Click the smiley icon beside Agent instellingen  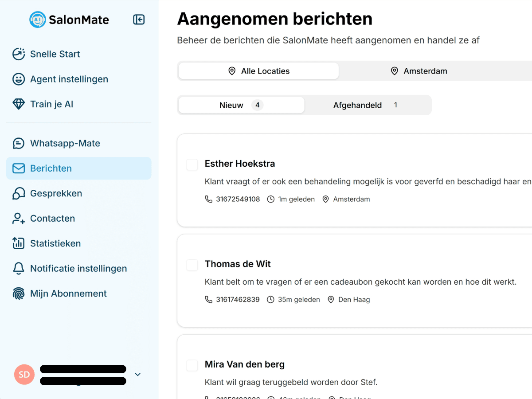pyautogui.click(x=18, y=79)
